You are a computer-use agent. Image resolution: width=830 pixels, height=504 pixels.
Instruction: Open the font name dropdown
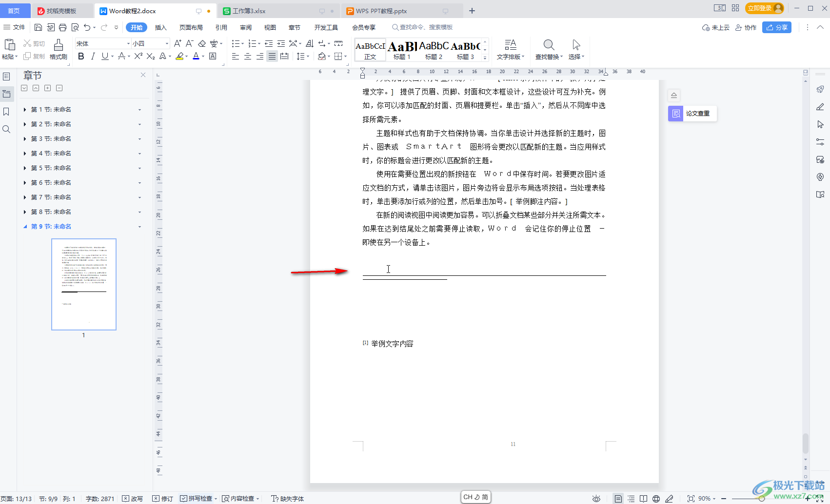pyautogui.click(x=128, y=43)
